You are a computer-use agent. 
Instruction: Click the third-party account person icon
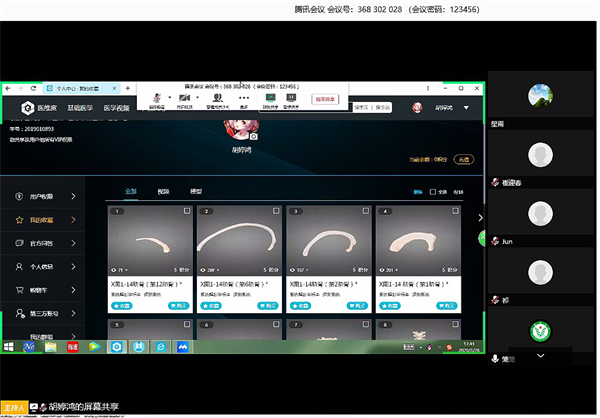point(20,314)
